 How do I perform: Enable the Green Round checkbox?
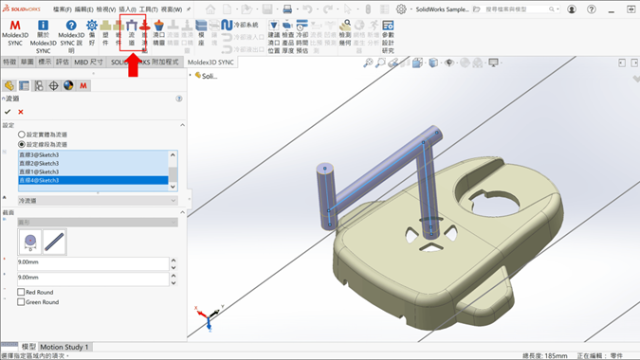(21, 302)
